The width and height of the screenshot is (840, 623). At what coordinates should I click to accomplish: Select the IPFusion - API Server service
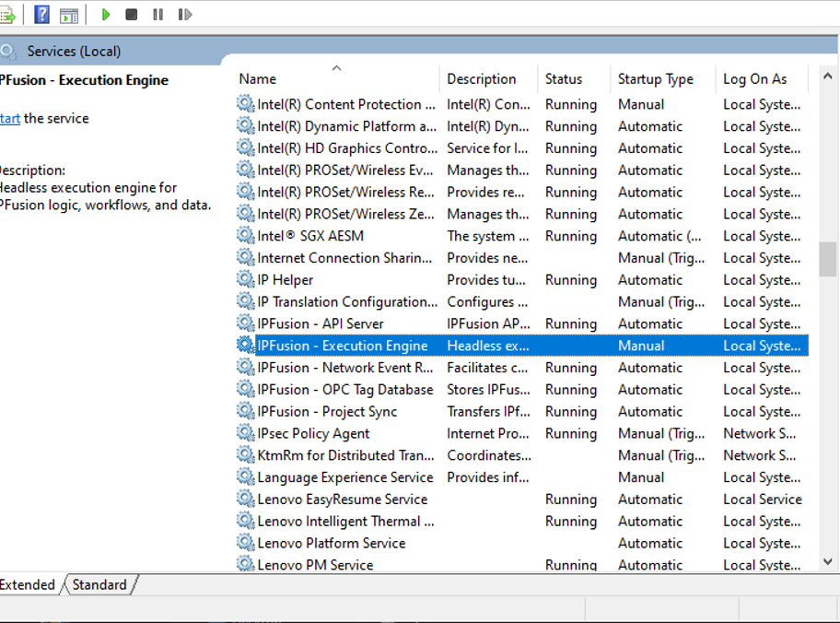click(x=320, y=323)
